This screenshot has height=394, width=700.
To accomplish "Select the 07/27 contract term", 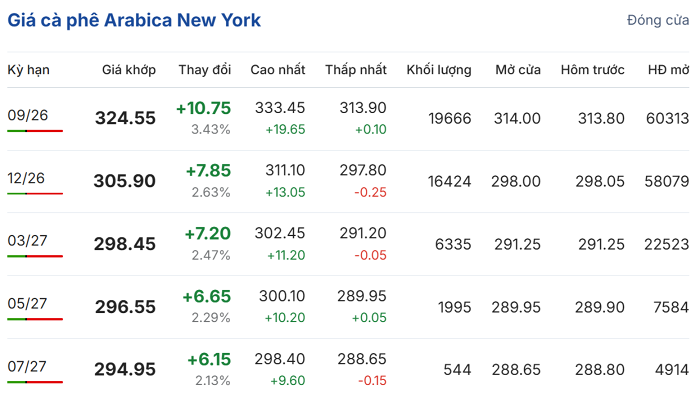I will coord(27,366).
